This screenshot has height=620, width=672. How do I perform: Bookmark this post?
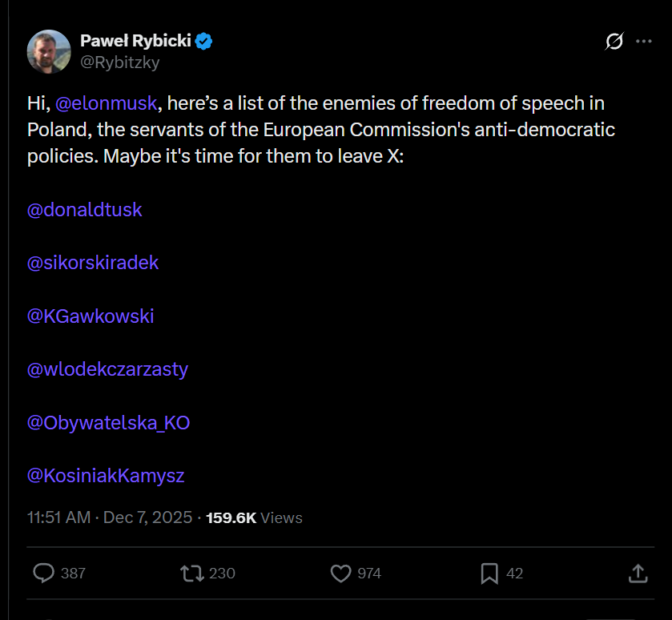pyautogui.click(x=489, y=573)
